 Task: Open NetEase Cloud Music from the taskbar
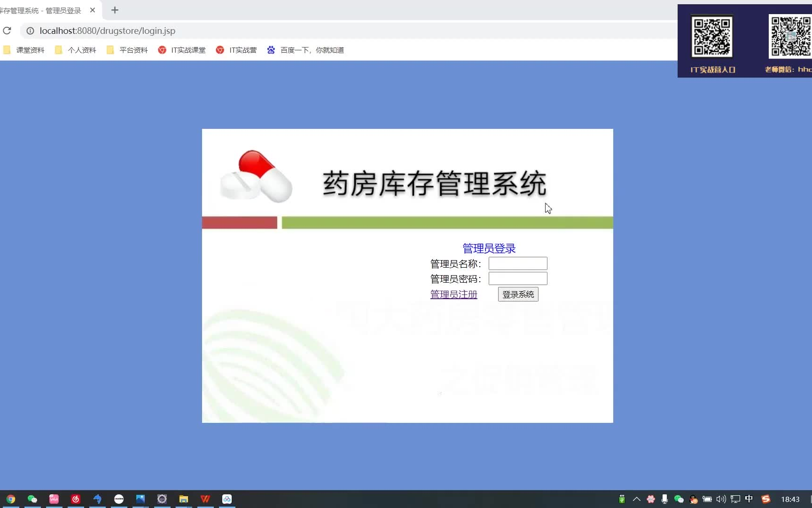coord(76,499)
